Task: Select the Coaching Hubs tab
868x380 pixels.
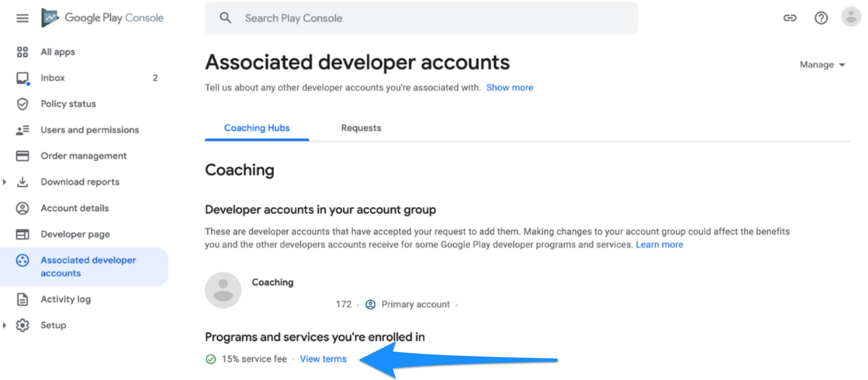Action: tap(257, 128)
